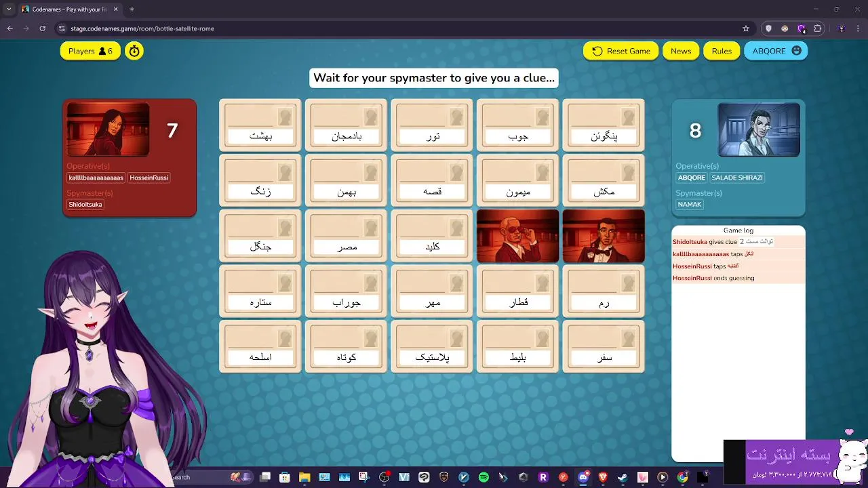Pick the میمون word card
This screenshot has width=868, height=488.
(518, 180)
